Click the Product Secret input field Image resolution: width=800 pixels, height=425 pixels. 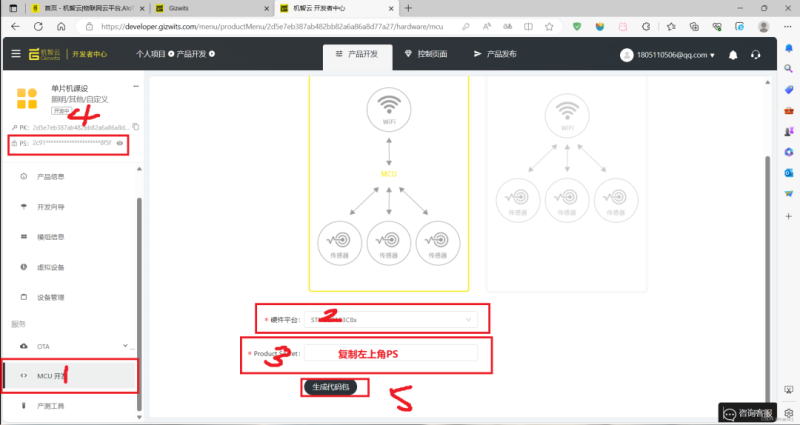[392, 353]
